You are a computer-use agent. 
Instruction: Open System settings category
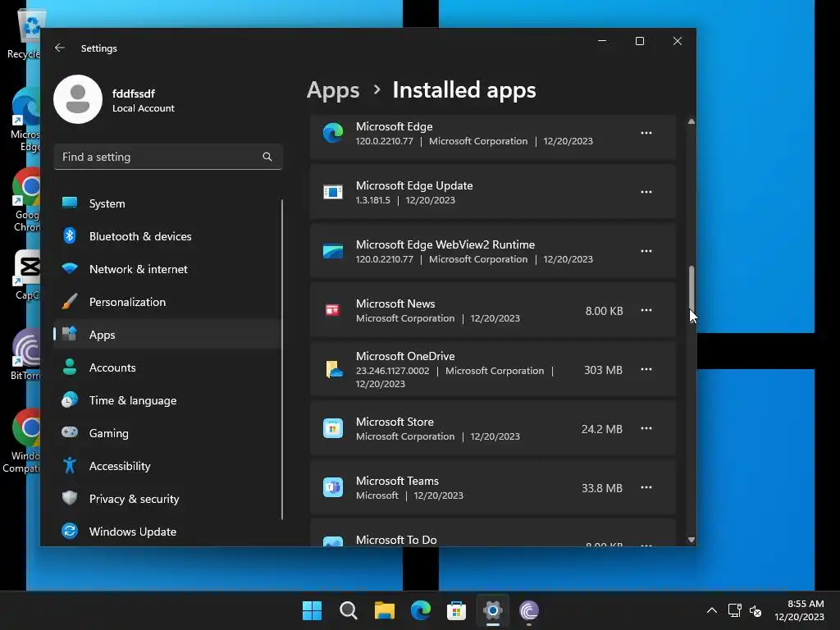click(x=167, y=203)
